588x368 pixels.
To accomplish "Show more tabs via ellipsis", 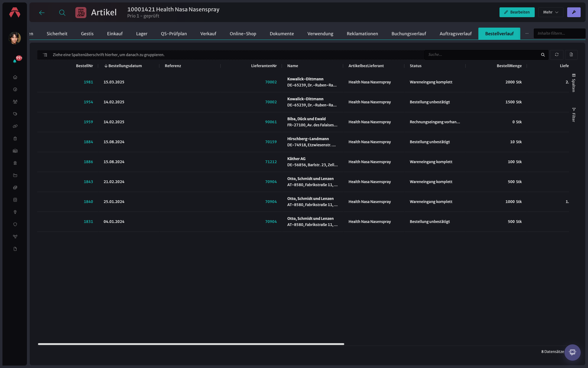I will (527, 33).
